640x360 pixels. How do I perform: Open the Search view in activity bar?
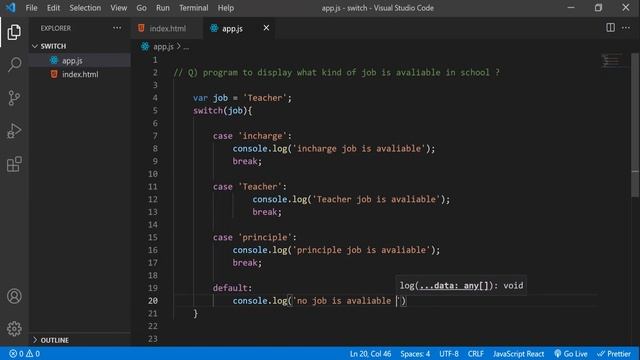pos(14,64)
